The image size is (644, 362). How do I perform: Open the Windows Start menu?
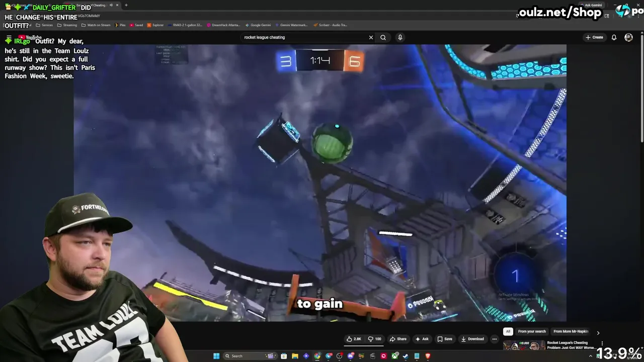[216, 356]
